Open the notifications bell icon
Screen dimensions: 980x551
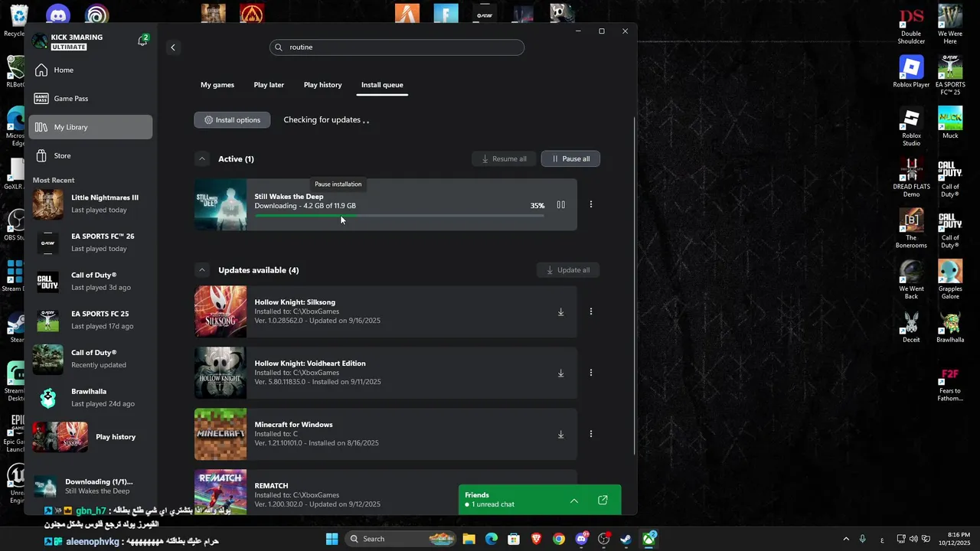(142, 41)
